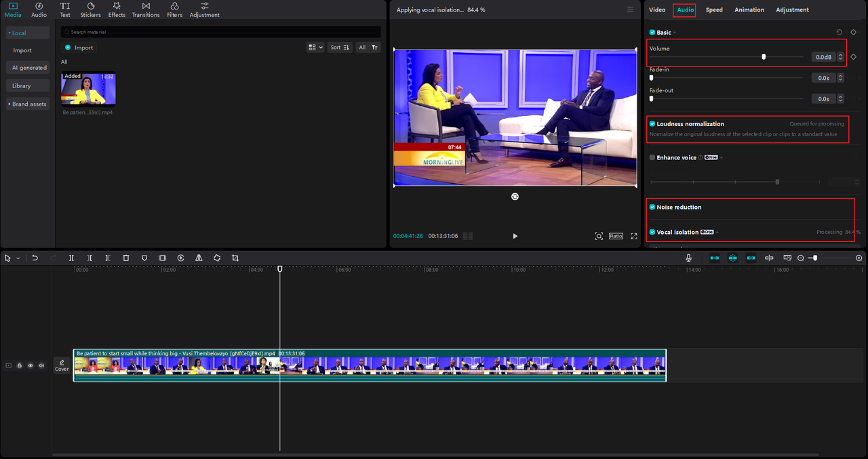Open the All filter dropdown
868x459 pixels.
coord(368,47)
